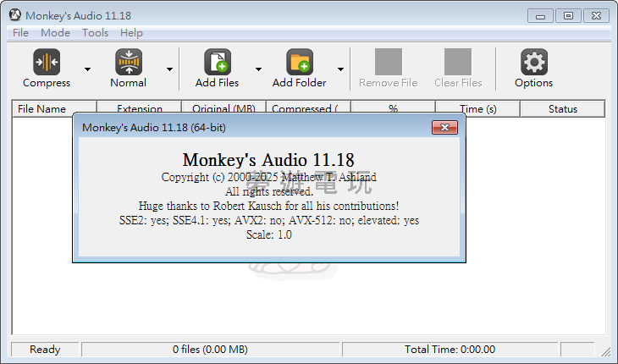The width and height of the screenshot is (618, 364).
Task: Open the Help menu
Action: click(x=131, y=33)
